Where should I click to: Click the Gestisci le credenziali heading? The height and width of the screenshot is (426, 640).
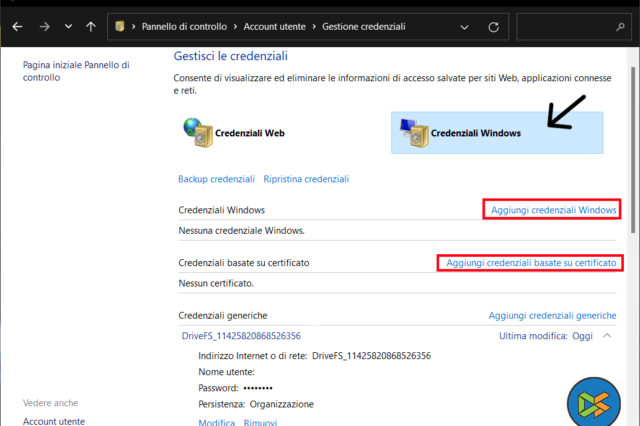231,56
